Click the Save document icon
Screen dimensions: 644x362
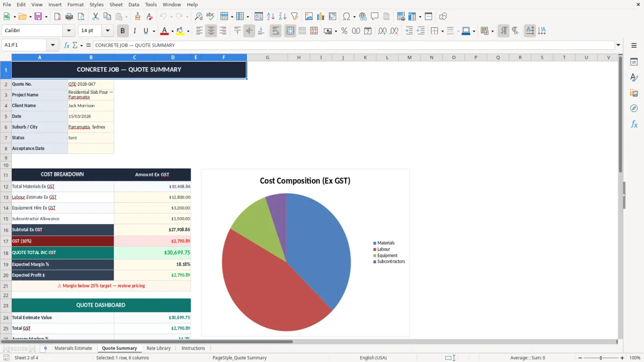click(38, 17)
